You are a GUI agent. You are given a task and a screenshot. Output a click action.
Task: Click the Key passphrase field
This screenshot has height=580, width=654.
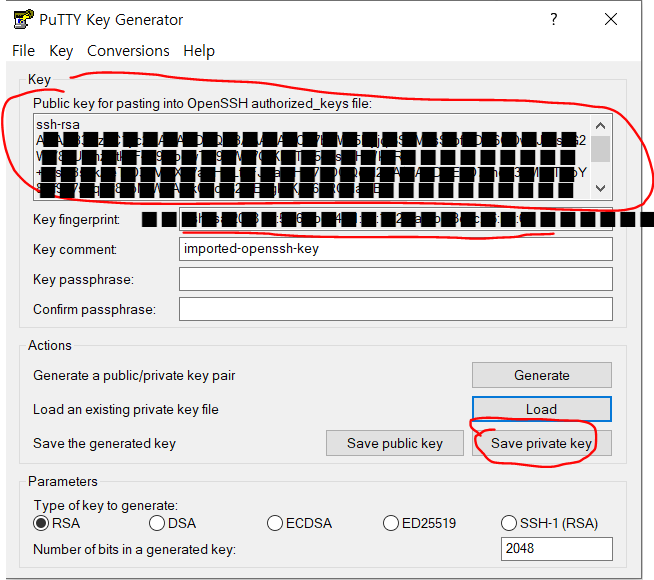(395, 279)
